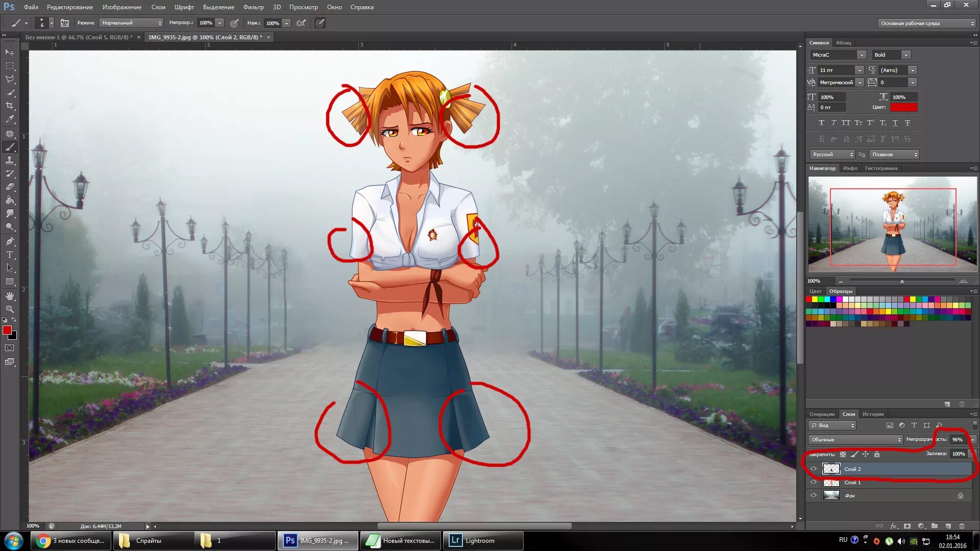980x551 pixels.
Task: Click the layer opacity 96% field
Action: 959,440
